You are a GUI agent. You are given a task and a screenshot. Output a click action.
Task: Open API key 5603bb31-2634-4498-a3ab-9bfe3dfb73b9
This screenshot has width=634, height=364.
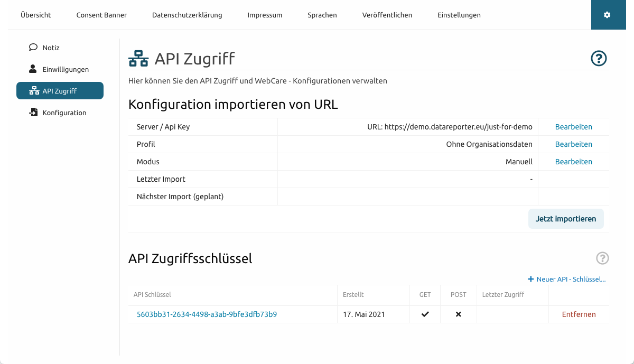[207, 314]
